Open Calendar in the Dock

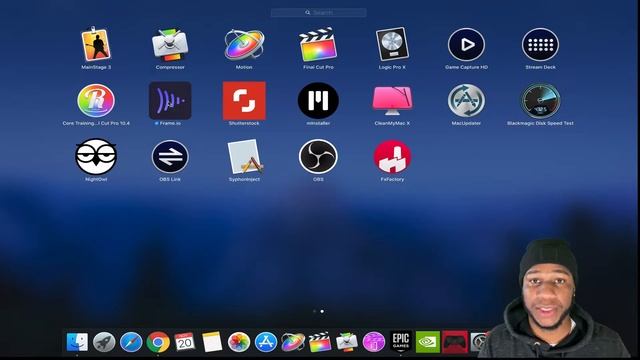185,342
